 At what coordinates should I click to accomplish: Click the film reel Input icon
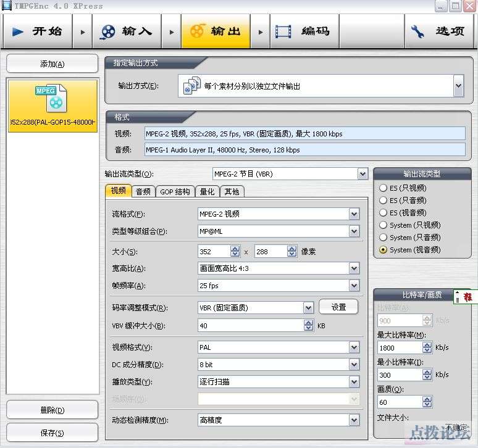(x=108, y=32)
